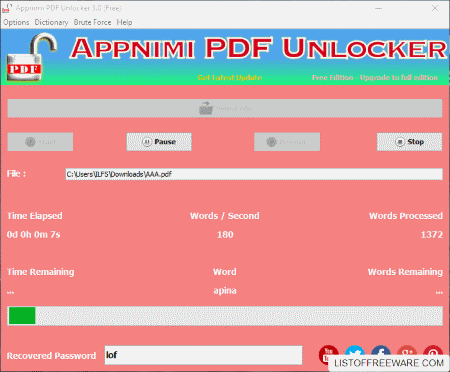Follow the Get Latest Update link
This screenshot has width=450, height=372.
(230, 78)
